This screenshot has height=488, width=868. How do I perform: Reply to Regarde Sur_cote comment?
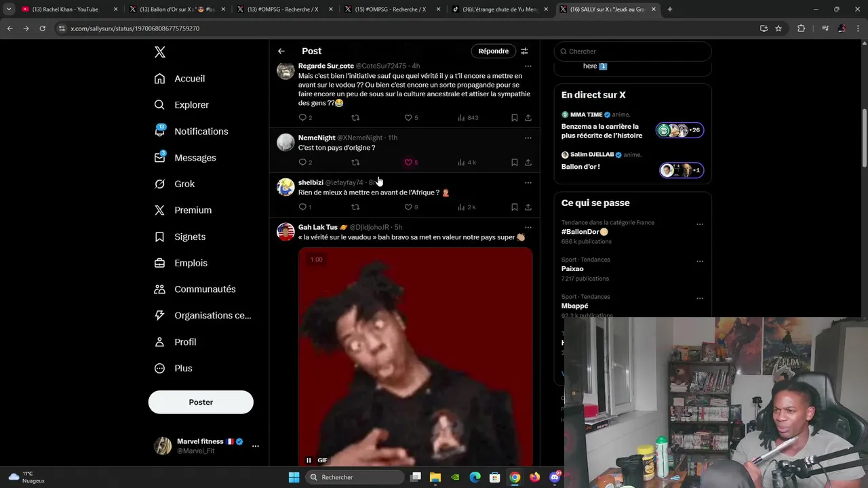pyautogui.click(x=305, y=118)
